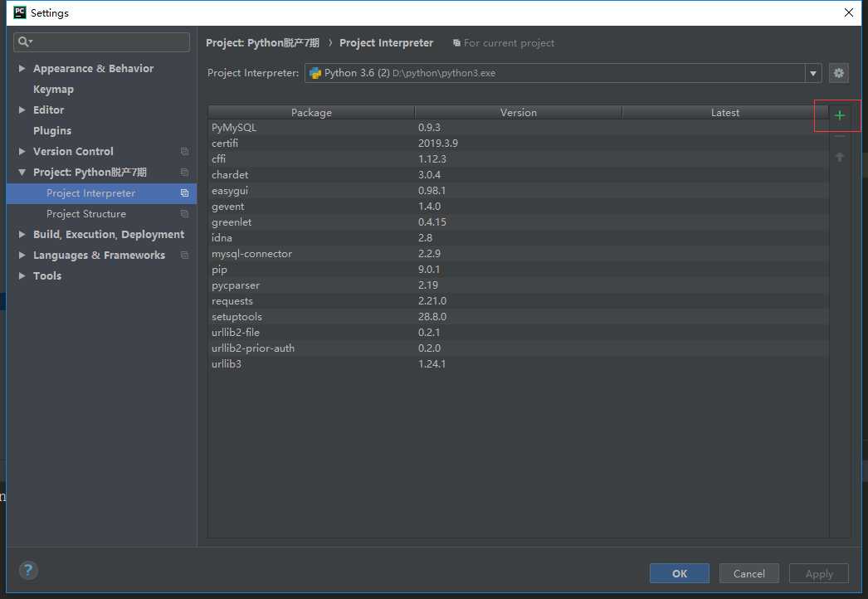The image size is (868, 599).
Task: Select the urllib2-prior-auth package row
Action: click(518, 348)
